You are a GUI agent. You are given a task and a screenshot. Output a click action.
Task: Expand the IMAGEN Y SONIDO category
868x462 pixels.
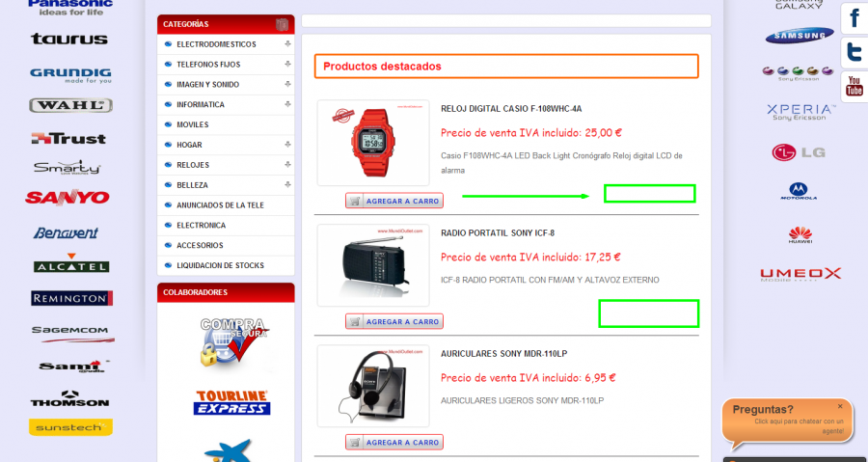(x=287, y=84)
